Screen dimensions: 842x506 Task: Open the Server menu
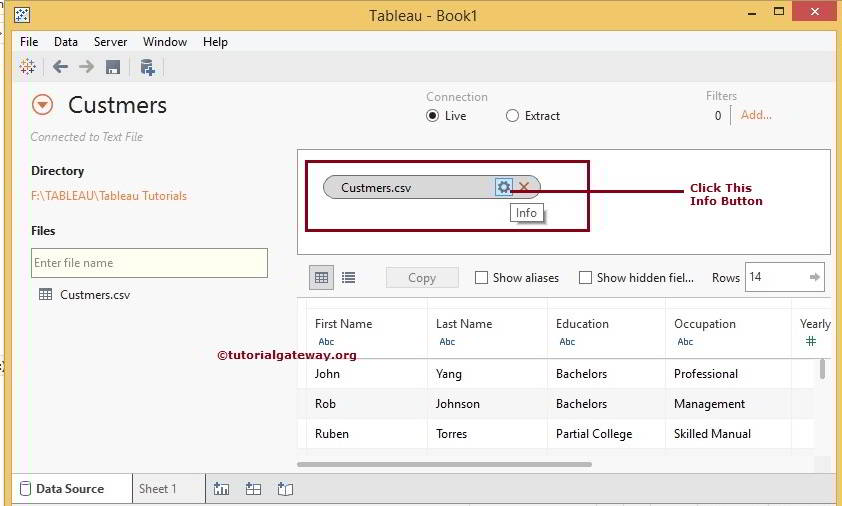tap(110, 42)
